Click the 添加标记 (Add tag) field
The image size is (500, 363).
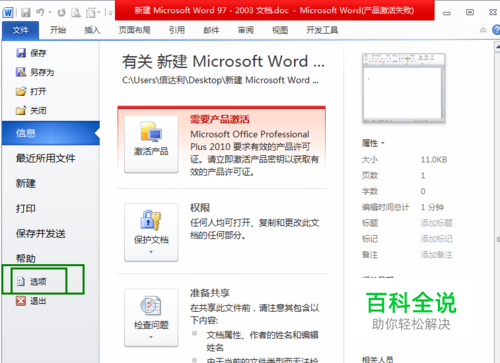[x=436, y=239]
